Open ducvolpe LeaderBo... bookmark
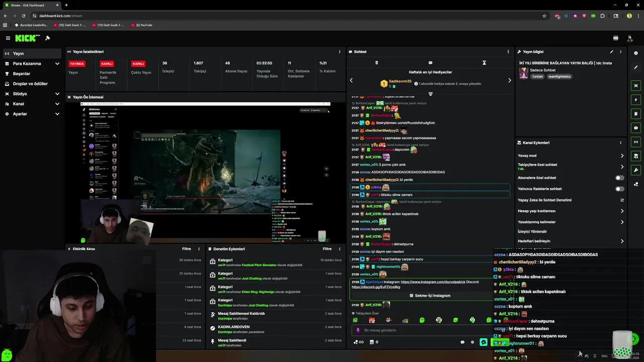644x362 pixels. tap(32, 25)
